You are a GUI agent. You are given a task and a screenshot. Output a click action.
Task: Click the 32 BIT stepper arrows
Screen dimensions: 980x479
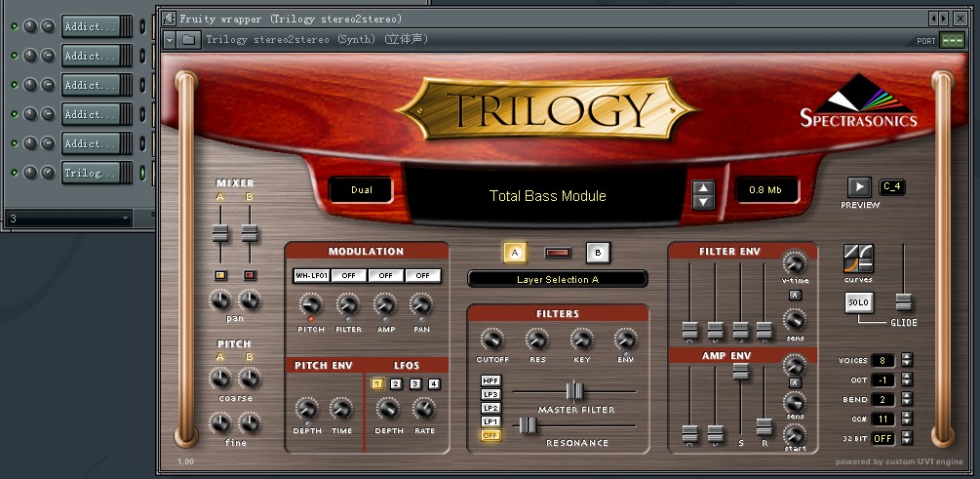coord(906,438)
